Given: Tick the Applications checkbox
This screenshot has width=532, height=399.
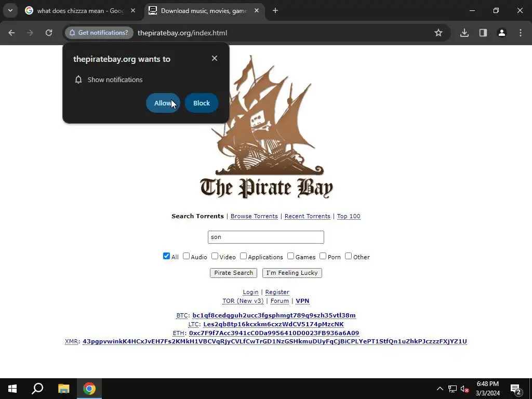Looking at the screenshot, I should click(x=243, y=256).
